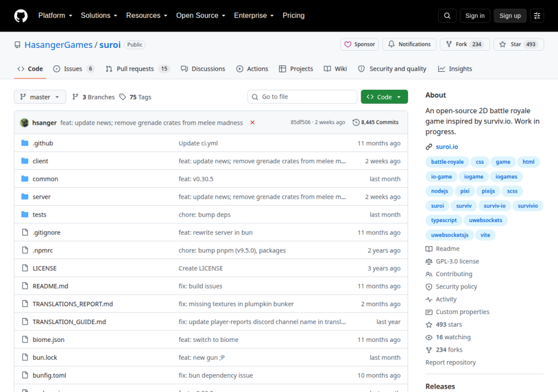The height and width of the screenshot is (392, 558).
Task: Open the header settings sliders icon
Action: click(537, 16)
